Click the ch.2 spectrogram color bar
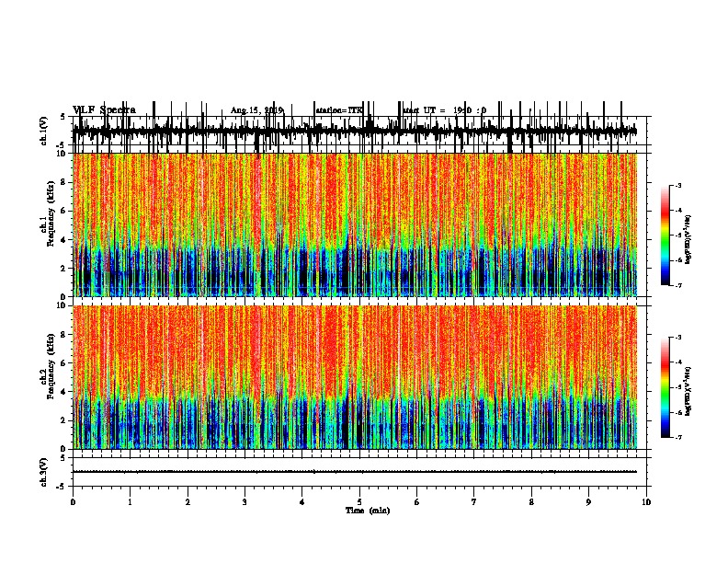 (665, 387)
